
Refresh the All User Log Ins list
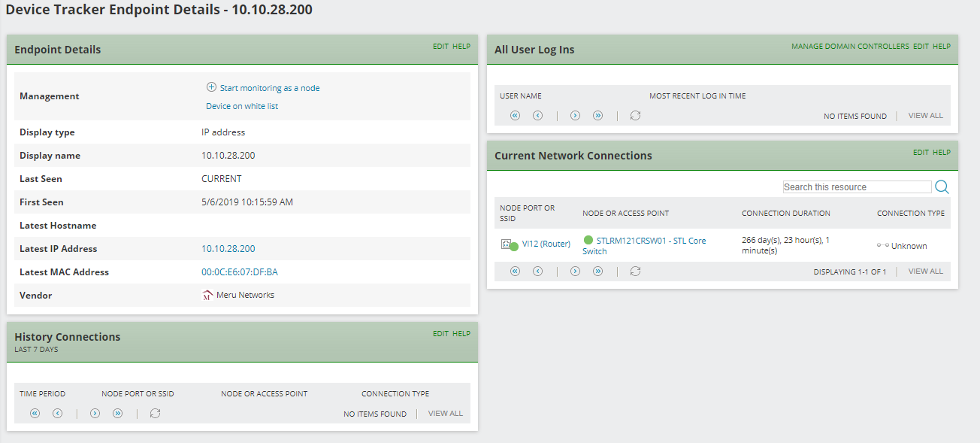pos(635,116)
